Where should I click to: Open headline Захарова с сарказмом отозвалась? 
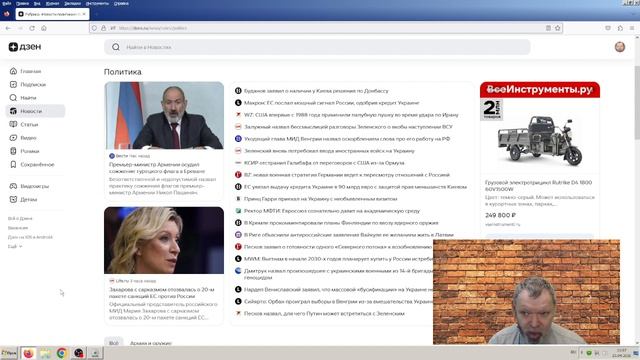click(x=162, y=293)
